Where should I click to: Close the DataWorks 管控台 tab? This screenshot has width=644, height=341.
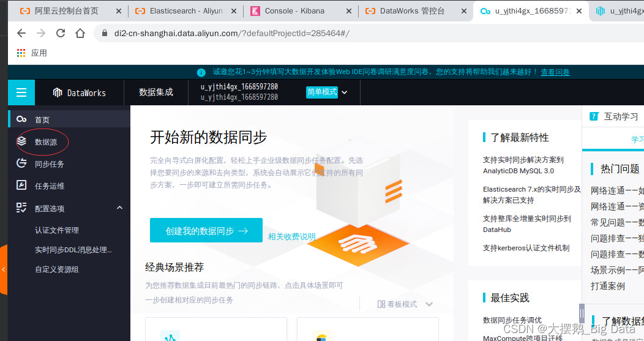pos(463,11)
